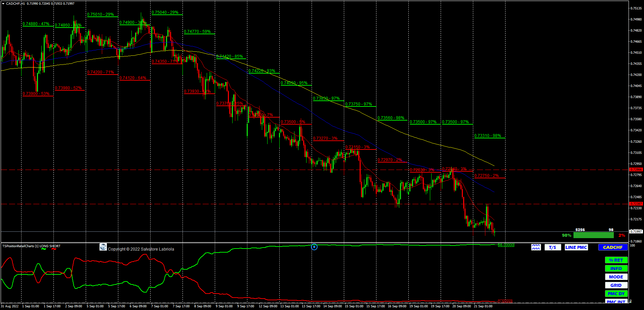The image size is (644, 310).
Task: Click the MODE button
Action: (616, 277)
